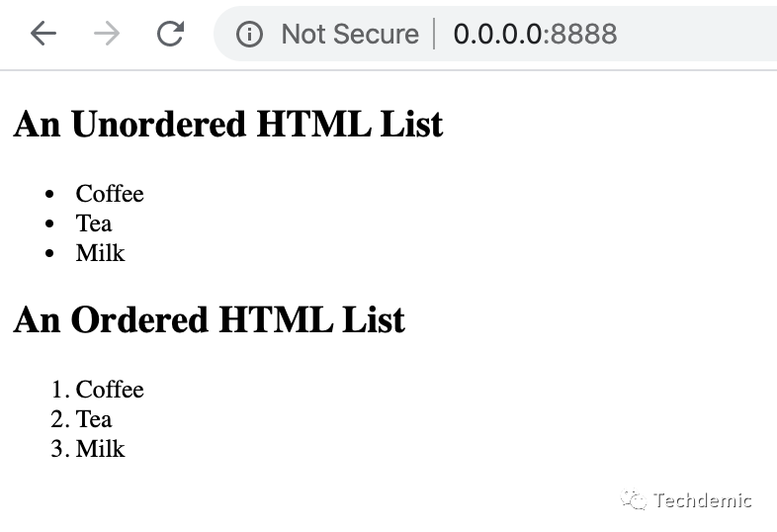This screenshot has width=777, height=532.
Task: Click Tea in the ordered list
Action: tap(94, 419)
